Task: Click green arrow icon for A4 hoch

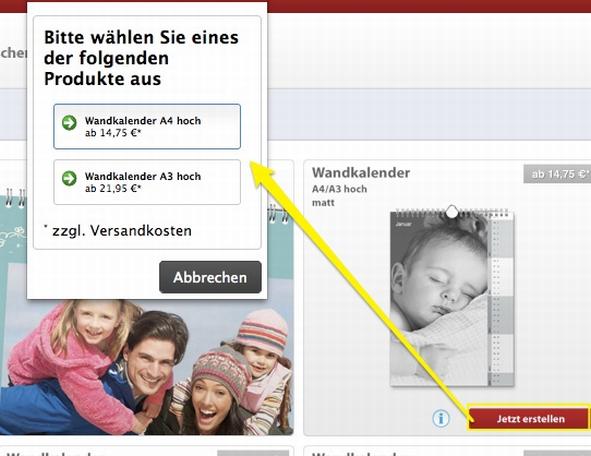Action: click(69, 122)
